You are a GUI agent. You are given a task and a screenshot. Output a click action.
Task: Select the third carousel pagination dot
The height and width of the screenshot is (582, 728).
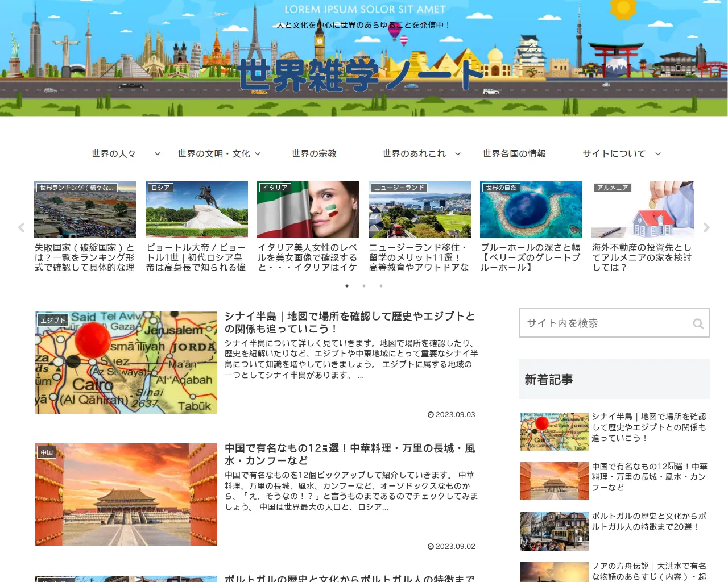click(381, 286)
